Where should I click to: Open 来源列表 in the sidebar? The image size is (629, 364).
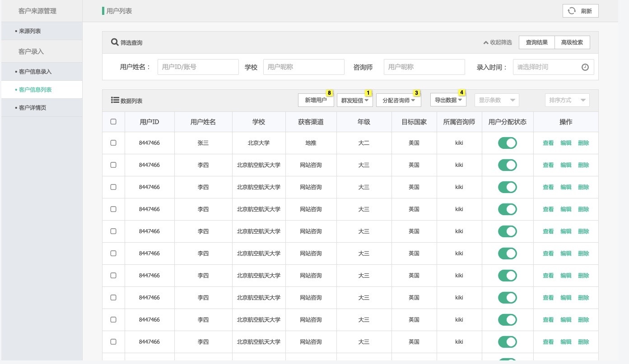tap(42, 31)
